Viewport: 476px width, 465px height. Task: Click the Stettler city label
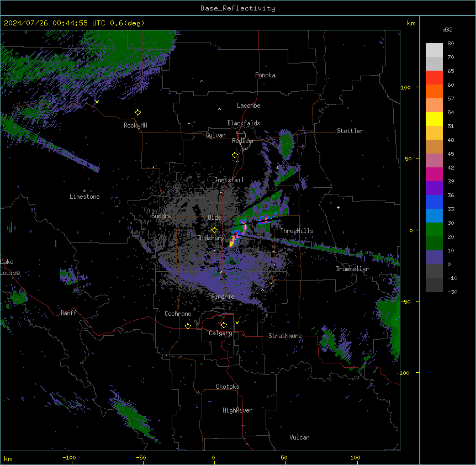(x=350, y=131)
